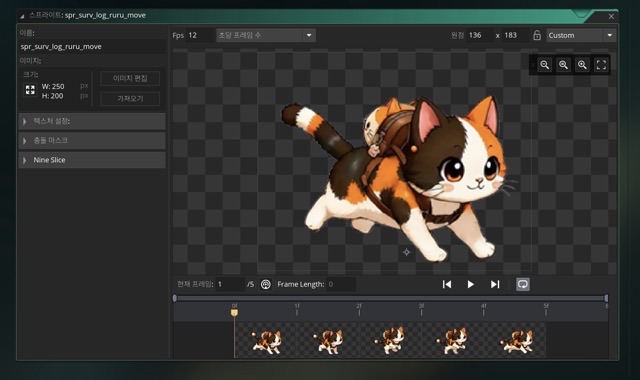640x380 pixels.
Task: Open the 초당 프레임 수 speed type dropdown
Action: 266,36
